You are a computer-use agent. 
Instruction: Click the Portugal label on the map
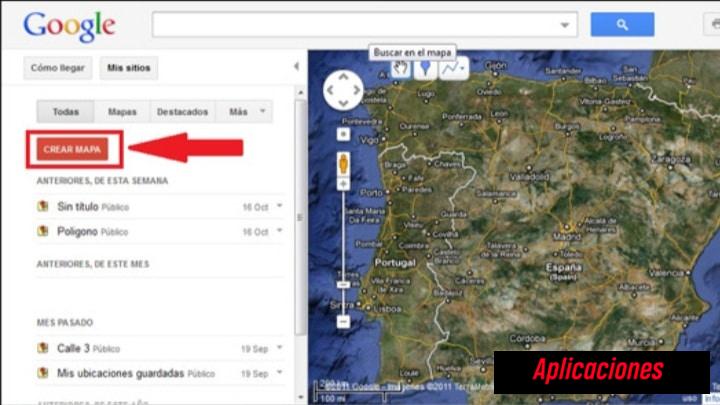(x=395, y=263)
